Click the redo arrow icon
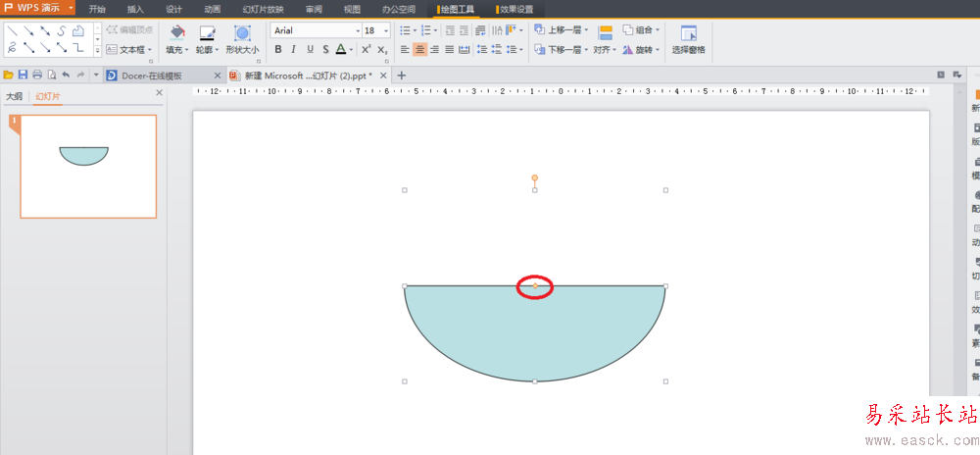 tap(80, 75)
